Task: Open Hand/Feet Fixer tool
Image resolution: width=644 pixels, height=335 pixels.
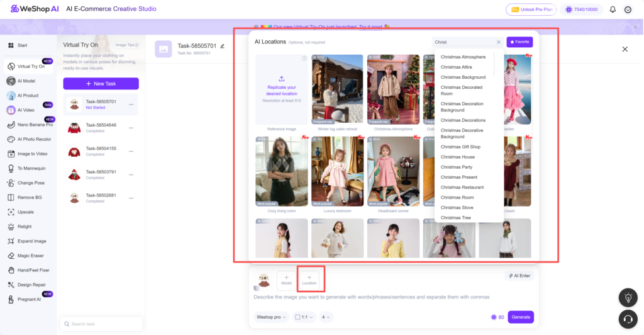Action: point(29,270)
